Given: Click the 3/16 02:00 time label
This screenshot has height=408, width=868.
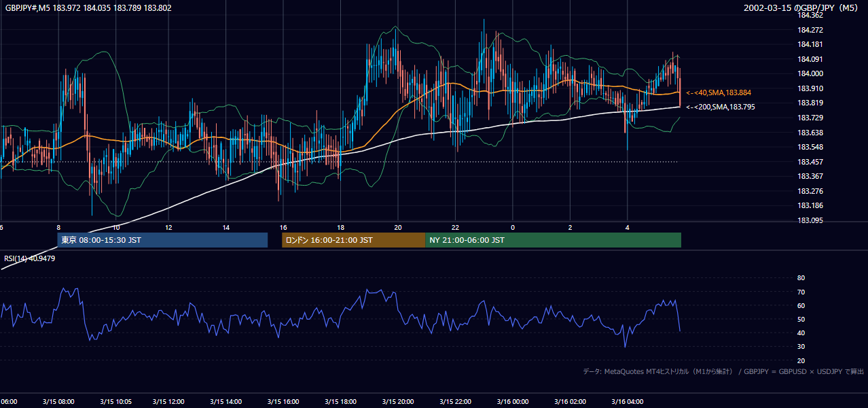Looking at the screenshot, I should pos(570,402).
